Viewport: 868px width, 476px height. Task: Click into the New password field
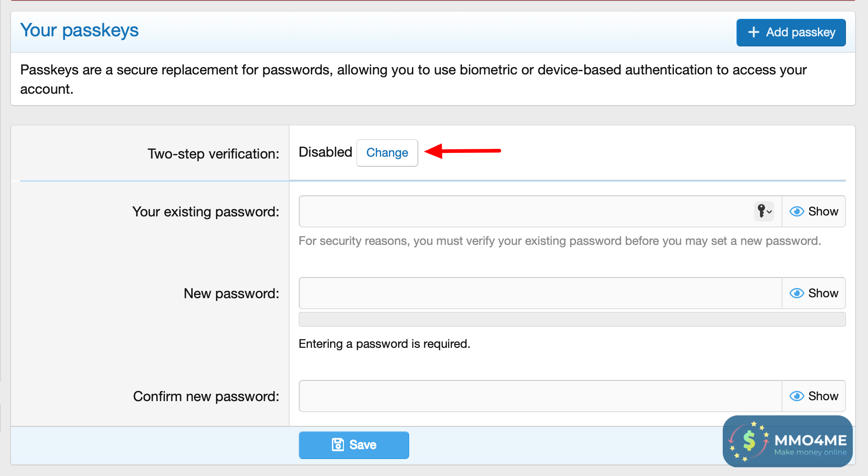[540, 293]
